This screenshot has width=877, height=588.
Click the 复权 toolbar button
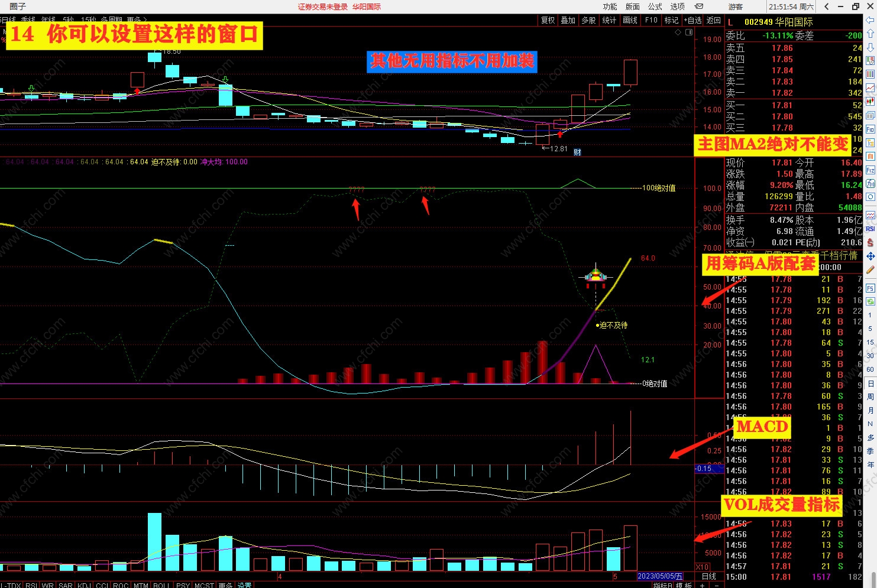click(548, 20)
